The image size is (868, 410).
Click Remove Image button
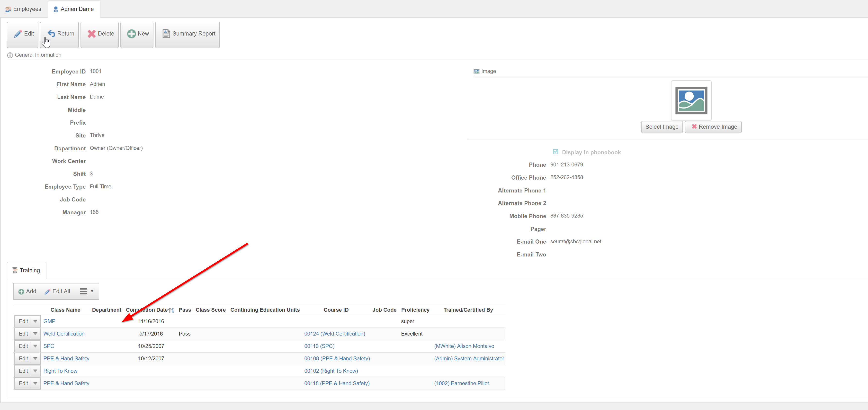[x=713, y=127]
